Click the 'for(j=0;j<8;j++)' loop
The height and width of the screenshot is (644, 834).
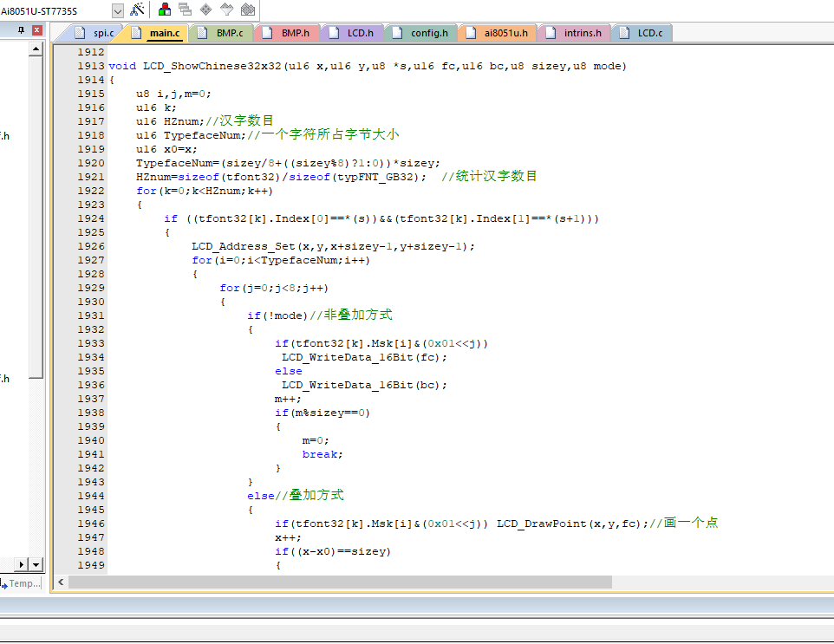tap(274, 288)
